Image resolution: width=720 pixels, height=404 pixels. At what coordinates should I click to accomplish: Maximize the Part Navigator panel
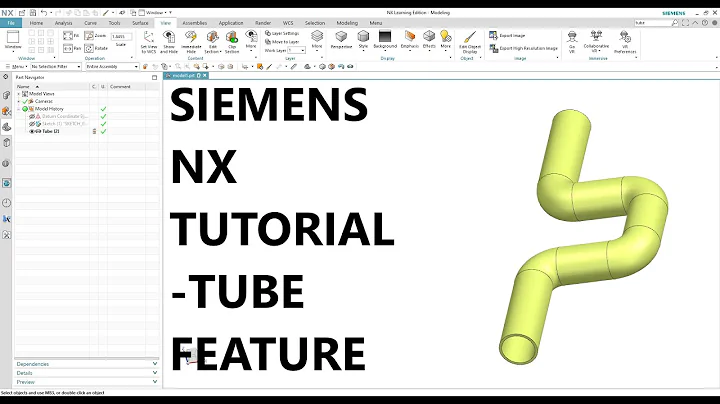tap(154, 77)
